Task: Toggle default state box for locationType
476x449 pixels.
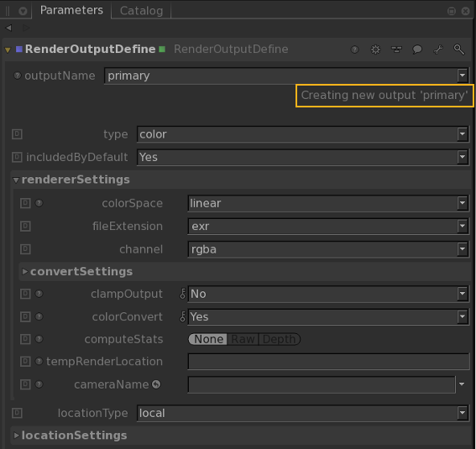Action: pyautogui.click(x=17, y=413)
